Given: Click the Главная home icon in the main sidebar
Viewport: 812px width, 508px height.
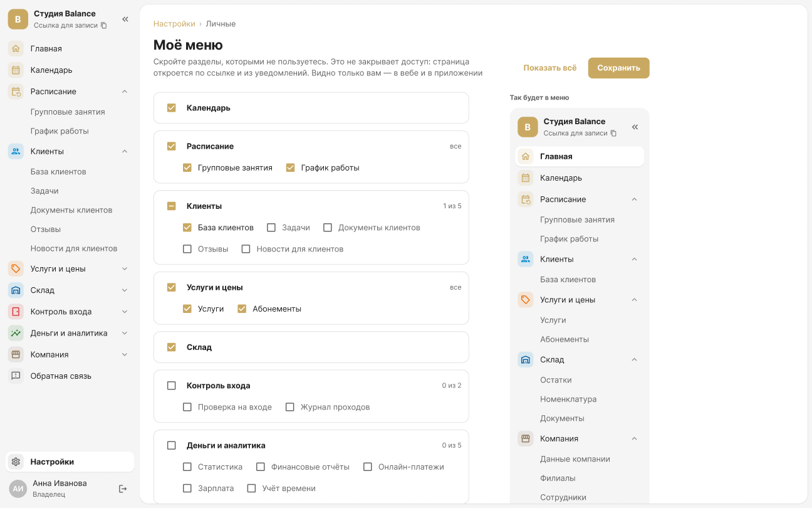Looking at the screenshot, I should 16,48.
